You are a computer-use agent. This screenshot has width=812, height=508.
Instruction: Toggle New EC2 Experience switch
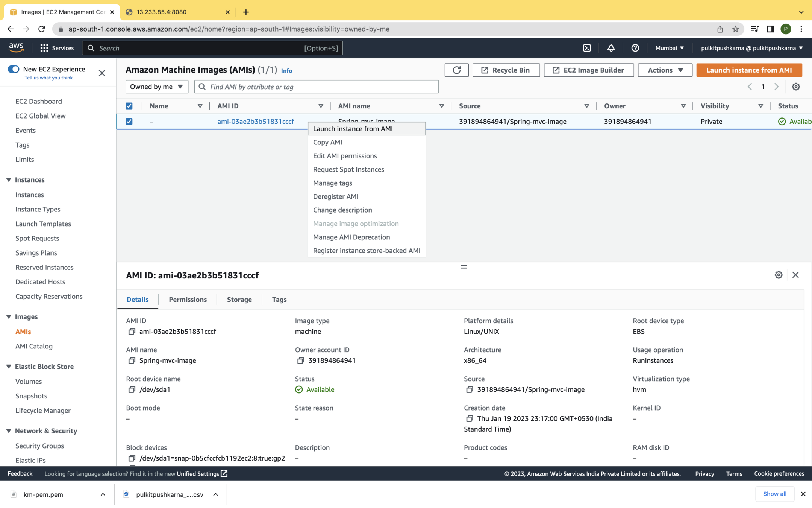tap(14, 69)
